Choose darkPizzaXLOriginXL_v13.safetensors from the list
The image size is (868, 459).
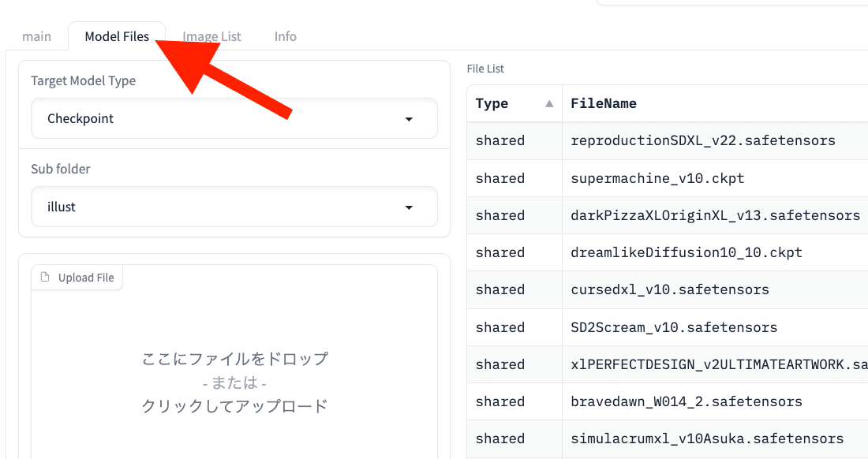point(715,215)
